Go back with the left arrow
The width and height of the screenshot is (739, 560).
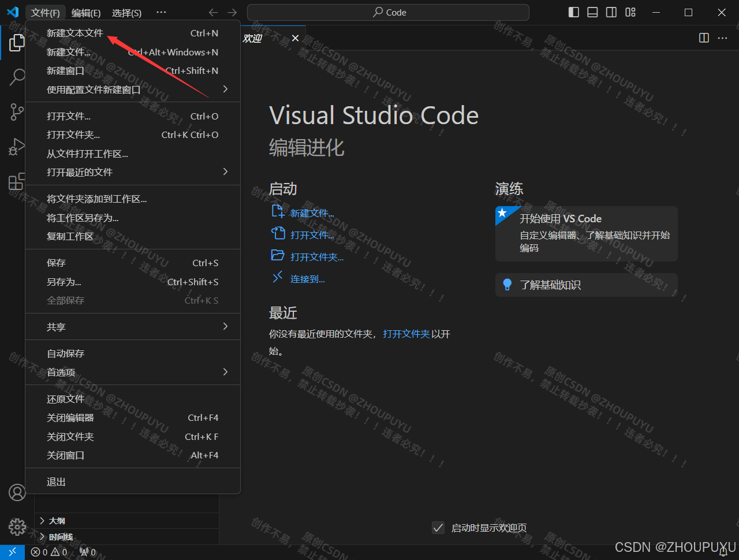pyautogui.click(x=213, y=12)
